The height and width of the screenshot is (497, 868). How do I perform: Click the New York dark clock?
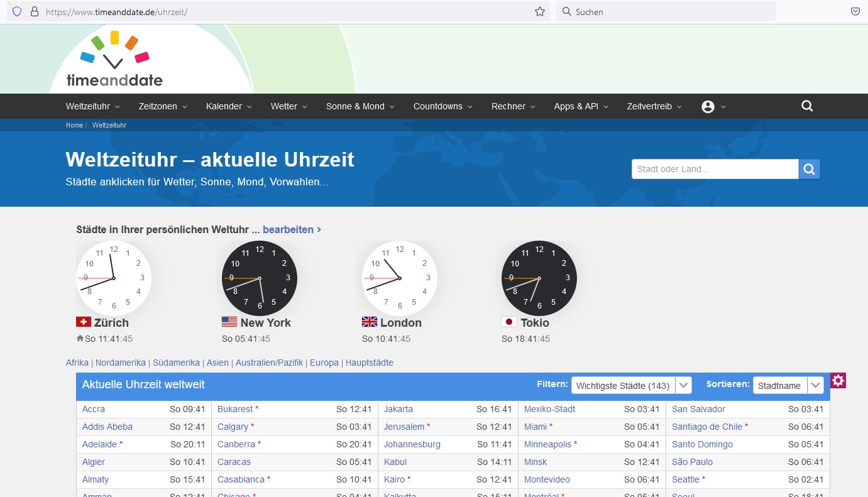click(x=259, y=278)
